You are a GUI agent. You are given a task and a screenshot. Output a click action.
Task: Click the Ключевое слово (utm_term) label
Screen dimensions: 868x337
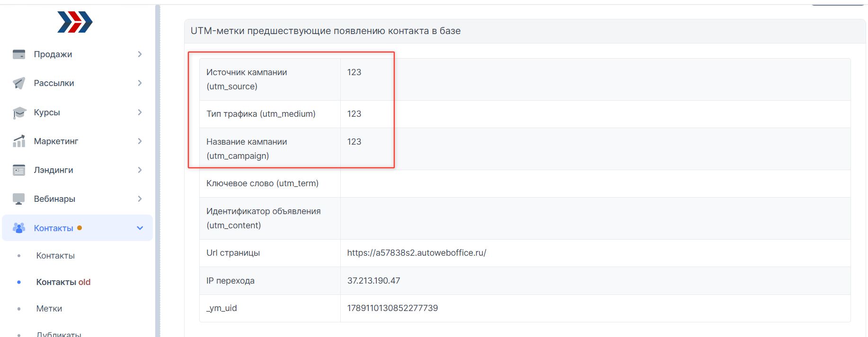point(262,183)
